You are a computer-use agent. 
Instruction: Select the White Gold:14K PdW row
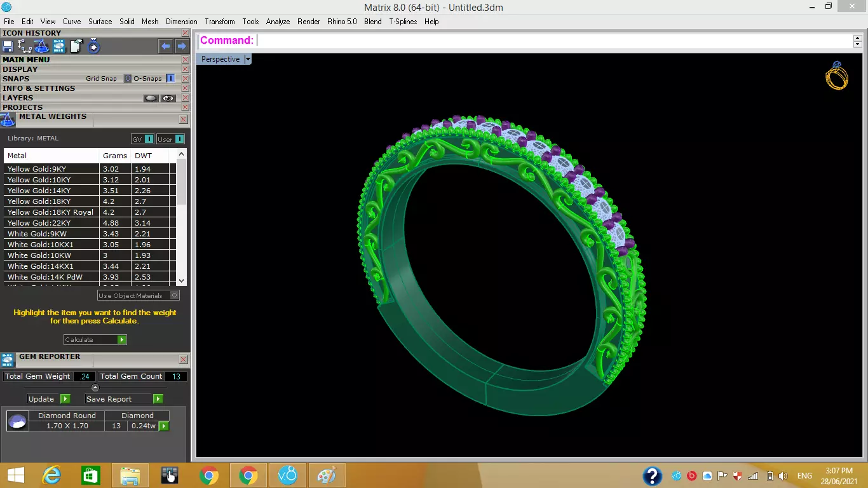90,277
